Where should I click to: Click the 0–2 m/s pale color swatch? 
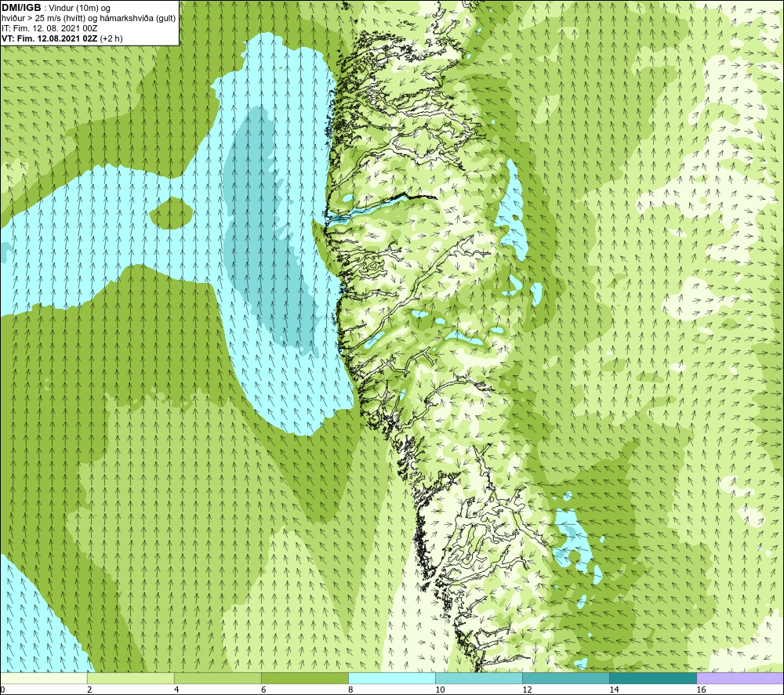(43, 678)
